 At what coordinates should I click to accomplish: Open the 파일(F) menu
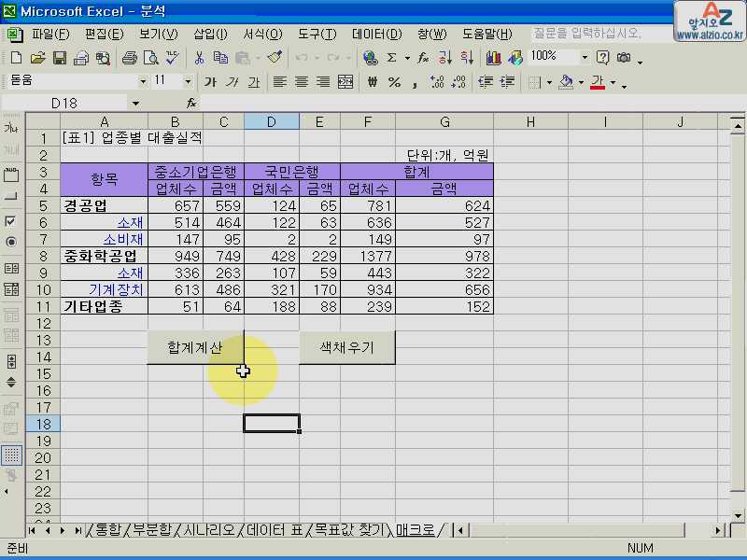[50, 34]
